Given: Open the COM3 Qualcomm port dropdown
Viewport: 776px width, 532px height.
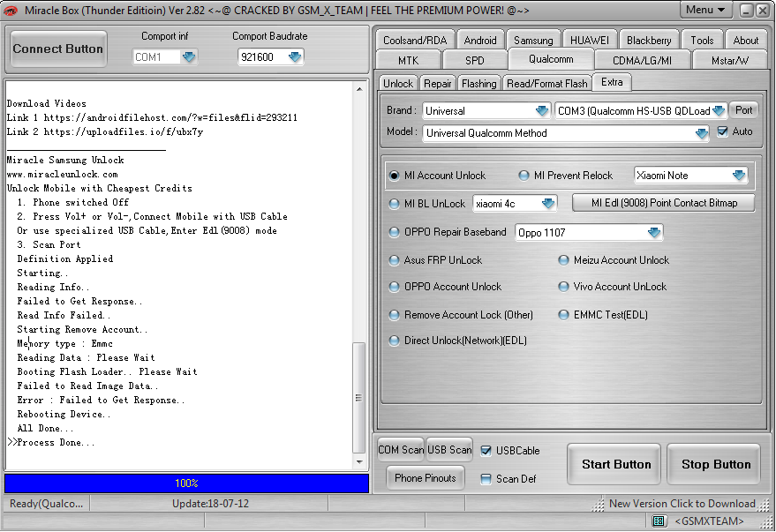Looking at the screenshot, I should click(x=719, y=111).
